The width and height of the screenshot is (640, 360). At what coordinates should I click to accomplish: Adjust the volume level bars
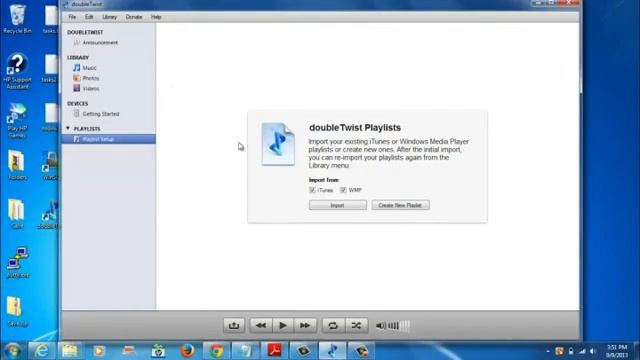click(x=399, y=326)
